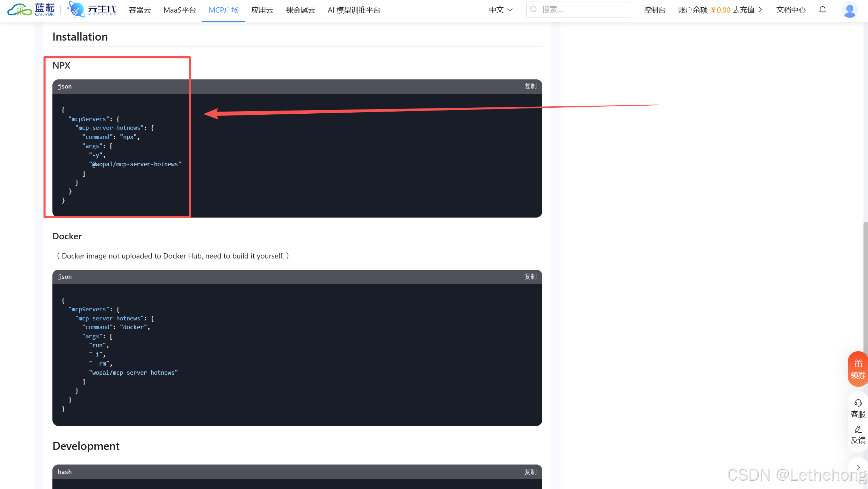
Task: Open the 中文 language dropdown
Action: coord(500,10)
